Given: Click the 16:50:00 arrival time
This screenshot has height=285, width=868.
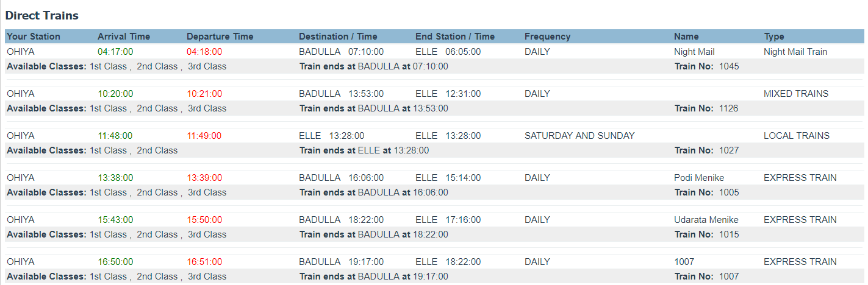Looking at the screenshot, I should 115,262.
